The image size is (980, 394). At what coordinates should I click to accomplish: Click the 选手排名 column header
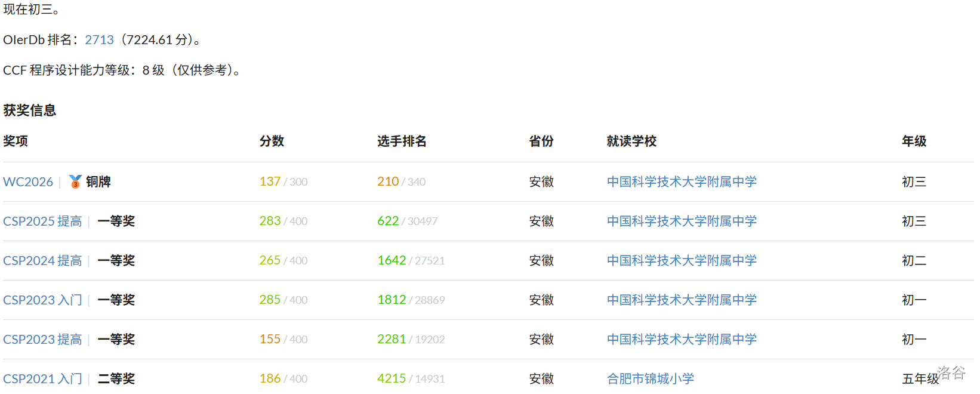coord(402,141)
